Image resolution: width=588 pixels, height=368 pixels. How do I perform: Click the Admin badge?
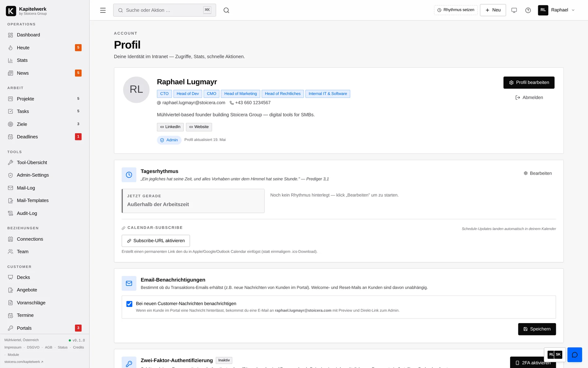point(169,140)
